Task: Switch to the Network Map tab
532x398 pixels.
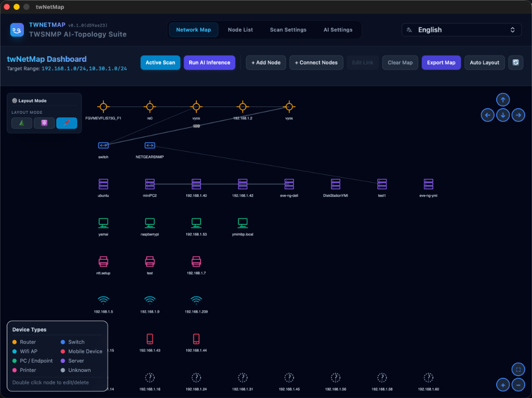Action: pyautogui.click(x=193, y=30)
